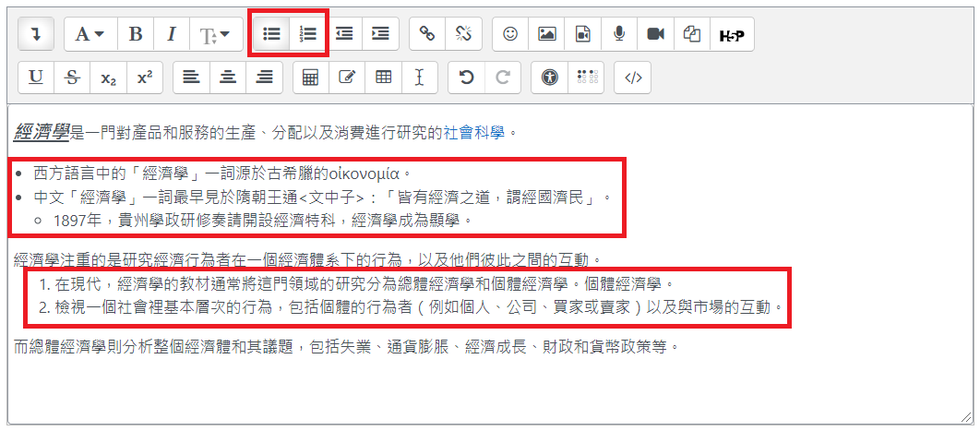Switch to HTML source code view
Viewport: 980px width, 431px height.
coord(633,78)
